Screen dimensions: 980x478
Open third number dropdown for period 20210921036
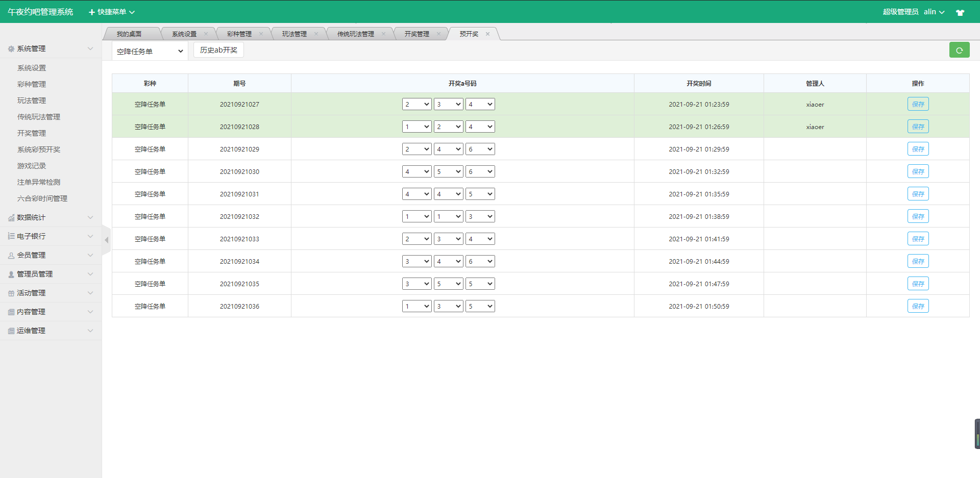(480, 306)
